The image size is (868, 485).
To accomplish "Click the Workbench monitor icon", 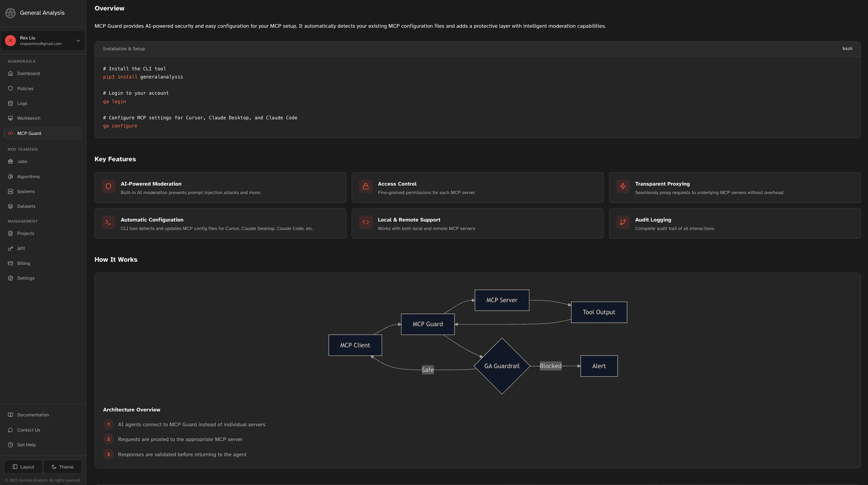I will tap(10, 118).
